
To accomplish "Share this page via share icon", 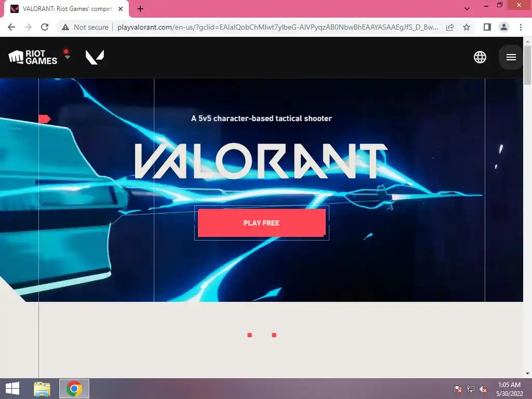I will pos(450,27).
